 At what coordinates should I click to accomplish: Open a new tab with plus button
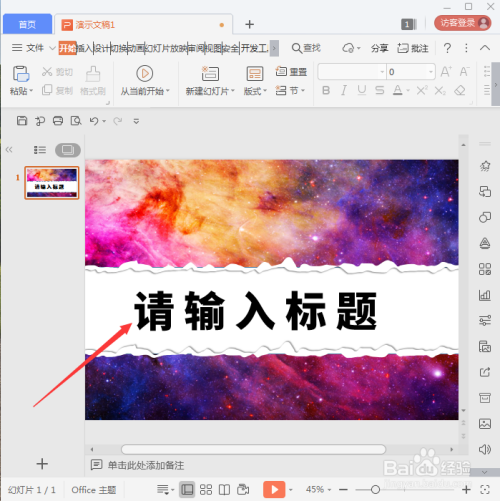249,24
